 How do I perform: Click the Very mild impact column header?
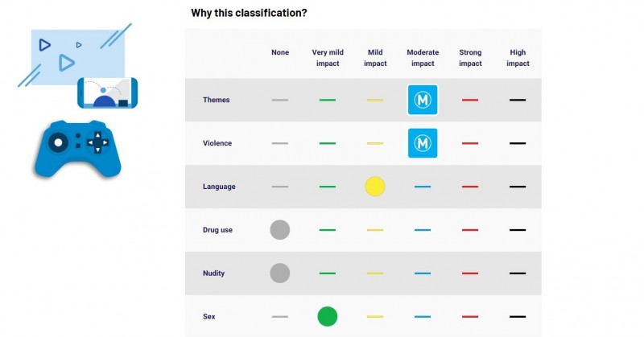pos(328,58)
